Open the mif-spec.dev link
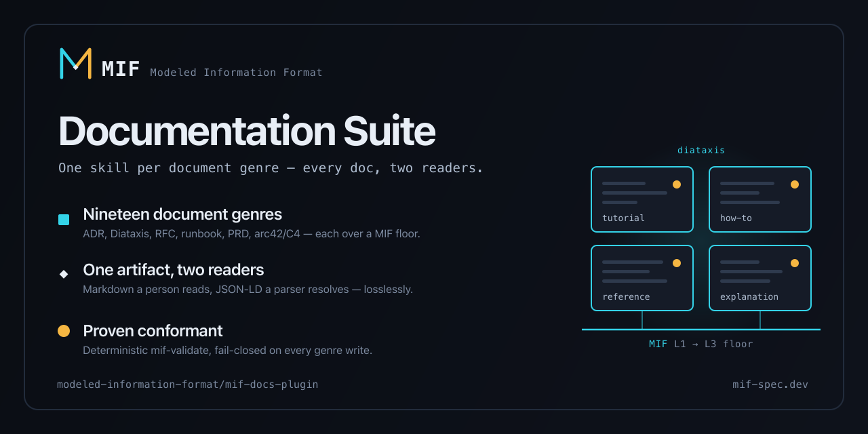The width and height of the screenshot is (868, 434). tap(770, 384)
